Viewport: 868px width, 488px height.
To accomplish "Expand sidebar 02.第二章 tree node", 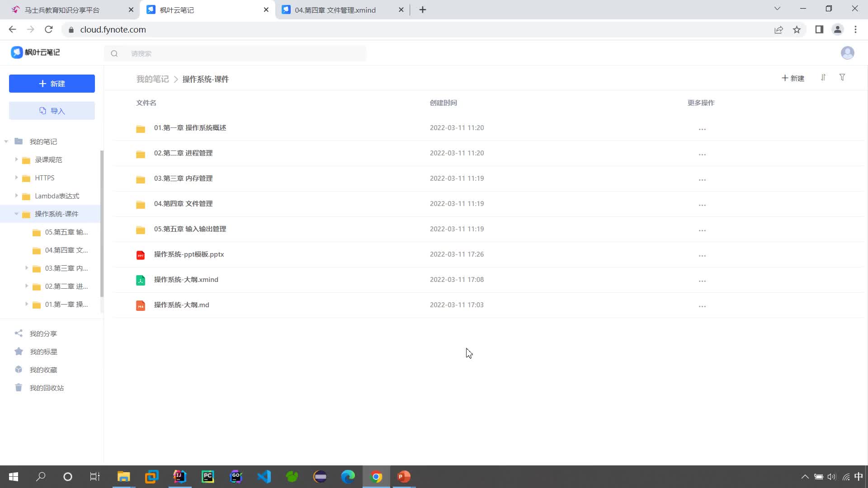I will point(26,286).
